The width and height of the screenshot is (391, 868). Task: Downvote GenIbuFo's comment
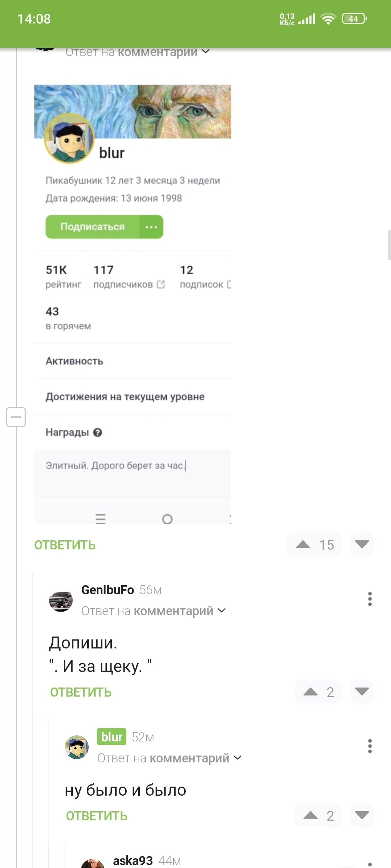pos(362,692)
